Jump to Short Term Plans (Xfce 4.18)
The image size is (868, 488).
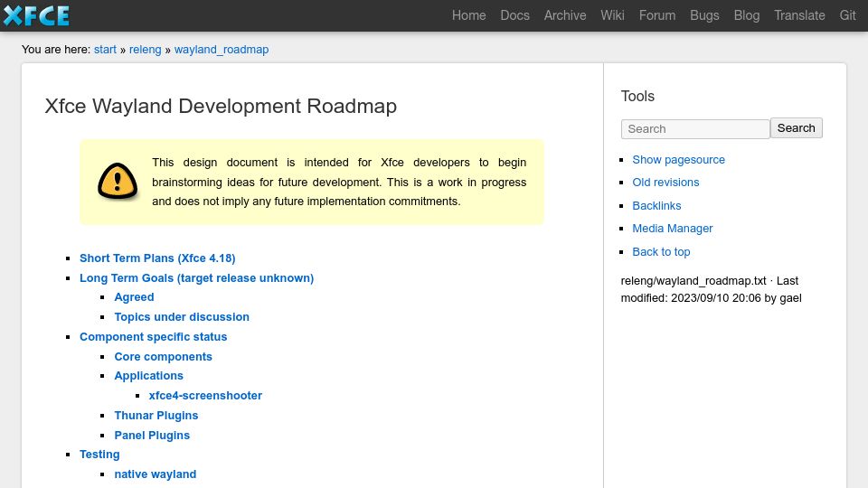tap(157, 258)
